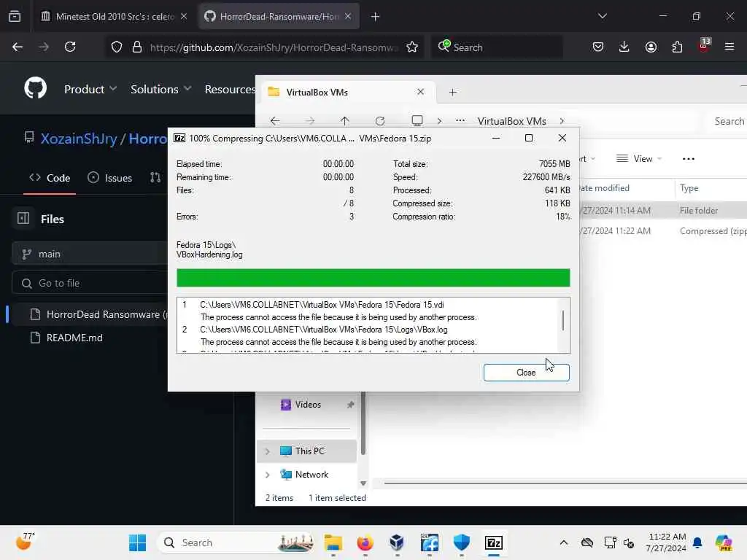
Task: Go up one folder in File Explorer
Action: 345,121
